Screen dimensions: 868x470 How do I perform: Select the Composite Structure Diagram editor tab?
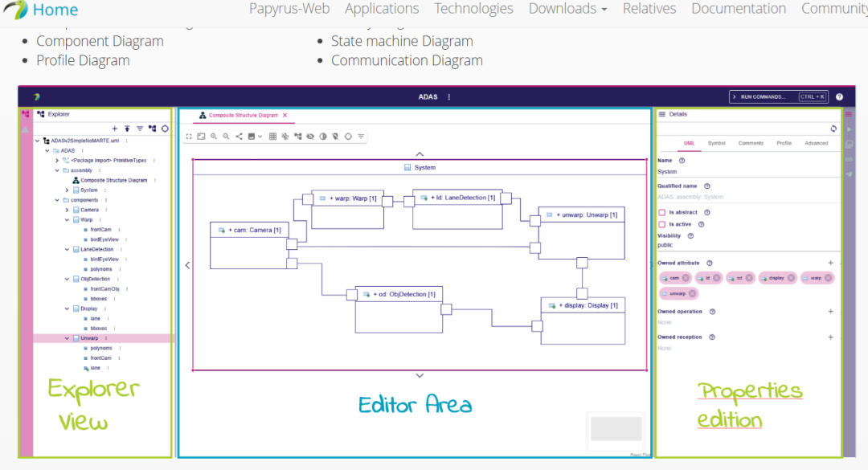point(243,115)
